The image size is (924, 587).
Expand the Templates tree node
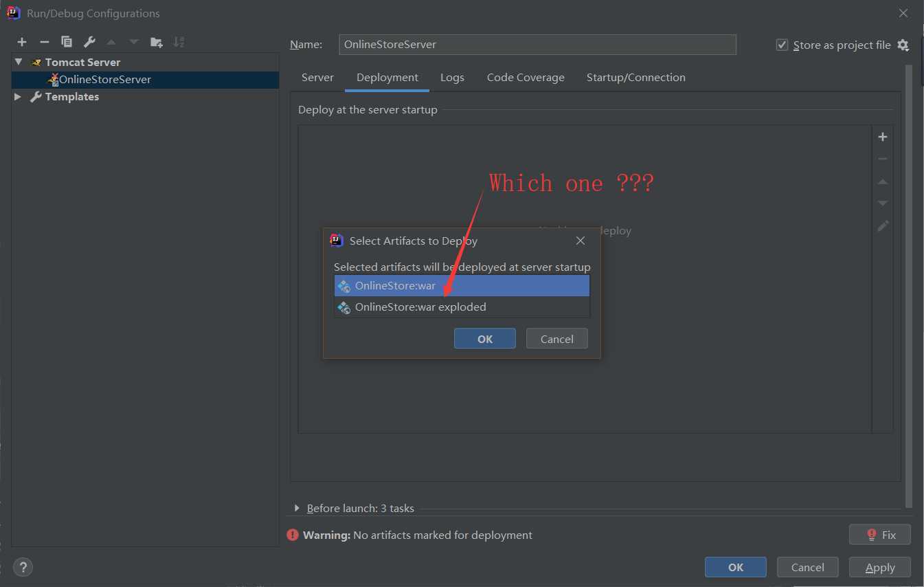[x=18, y=97]
